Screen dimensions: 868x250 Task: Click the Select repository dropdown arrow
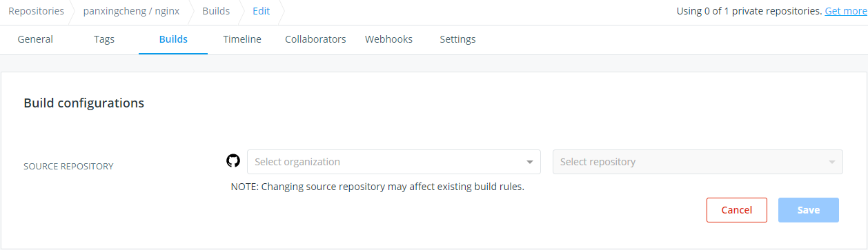[831, 163]
